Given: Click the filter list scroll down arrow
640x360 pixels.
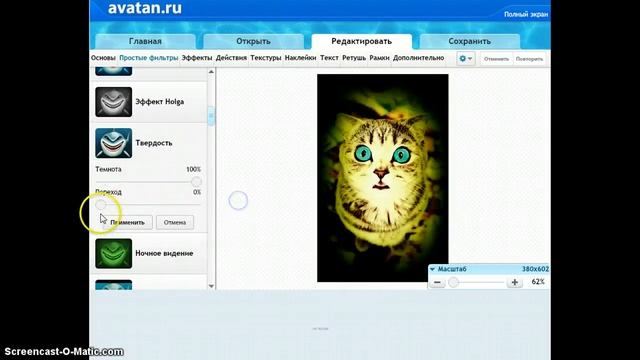Looking at the screenshot, I should tap(211, 286).
